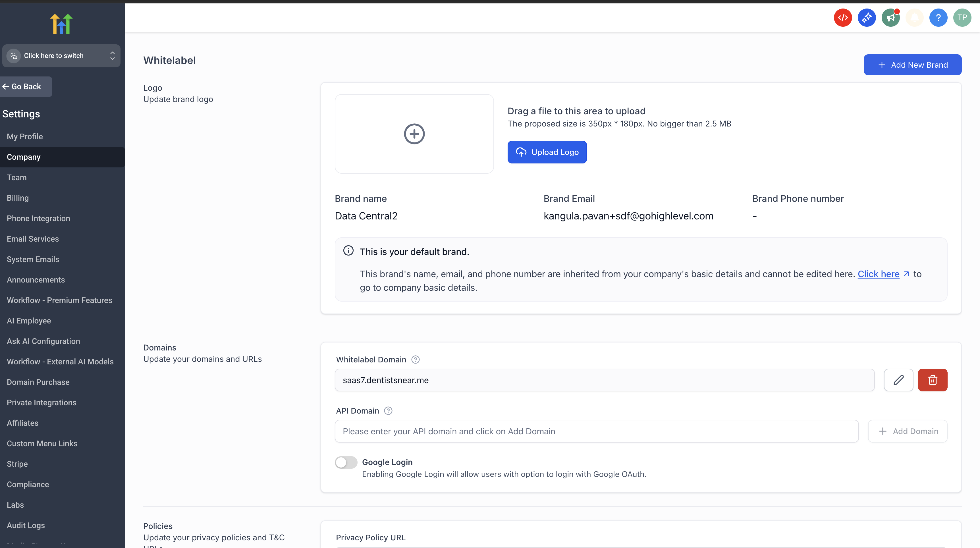Enable the Google Login toggle

[346, 462]
